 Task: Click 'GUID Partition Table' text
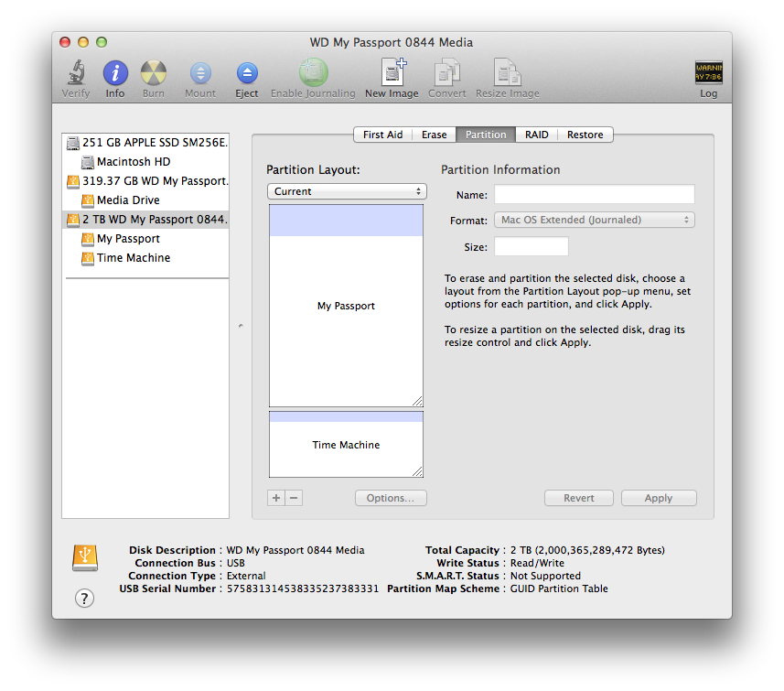[559, 588]
